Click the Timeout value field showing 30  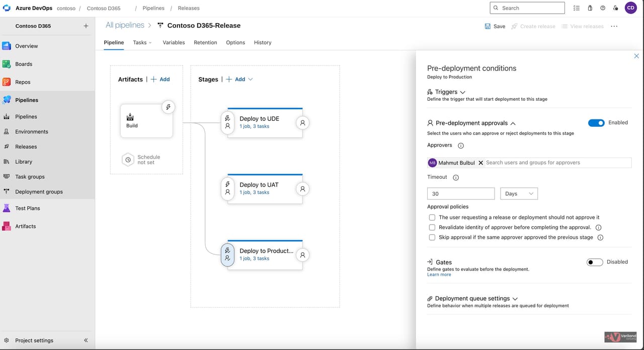coord(461,193)
